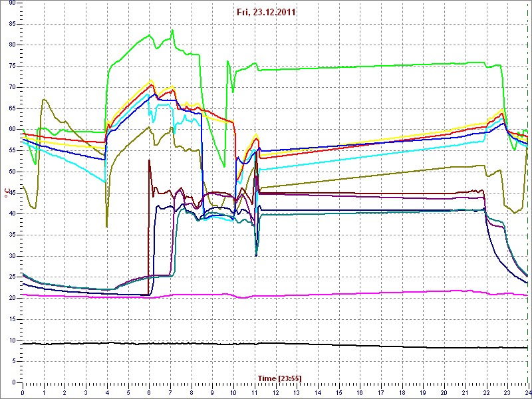Viewport: 532px width, 399px height.
Task: Click hour 17 on the time axis
Action: point(381,392)
